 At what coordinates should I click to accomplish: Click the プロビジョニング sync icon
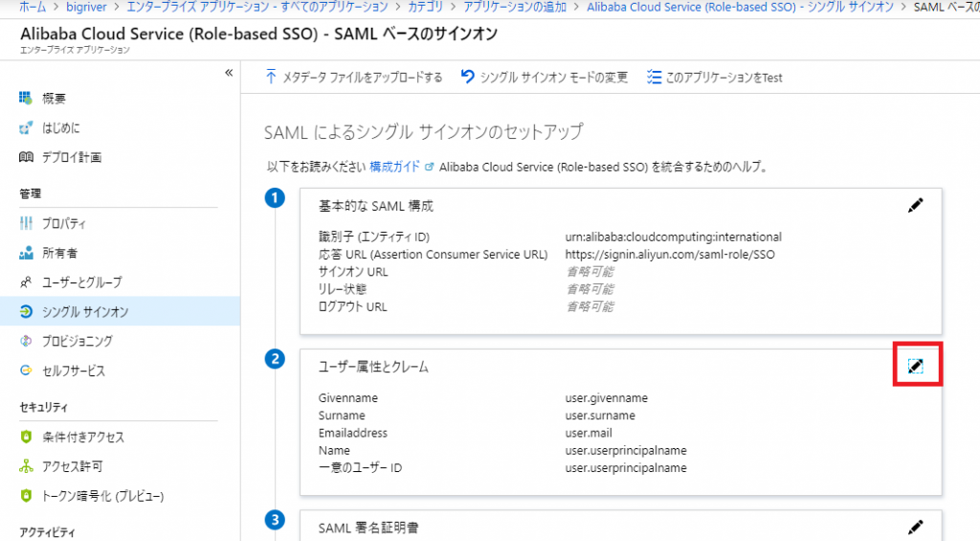click(26, 341)
